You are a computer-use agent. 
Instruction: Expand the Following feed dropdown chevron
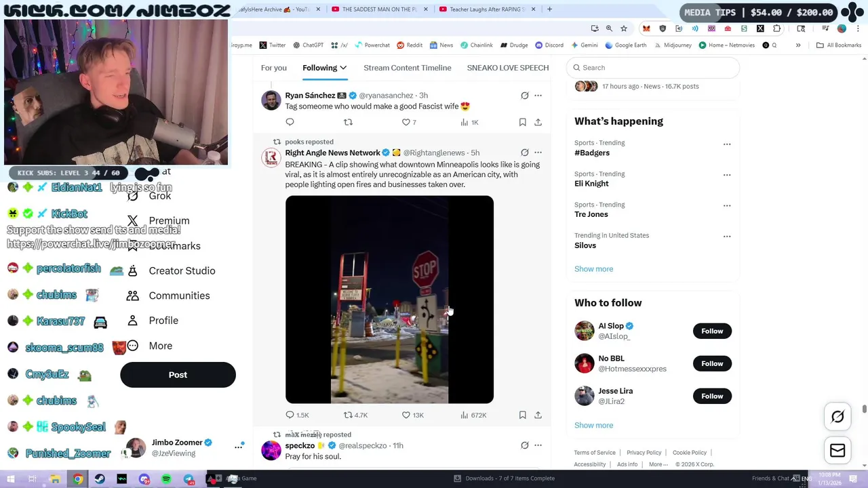[x=343, y=68]
